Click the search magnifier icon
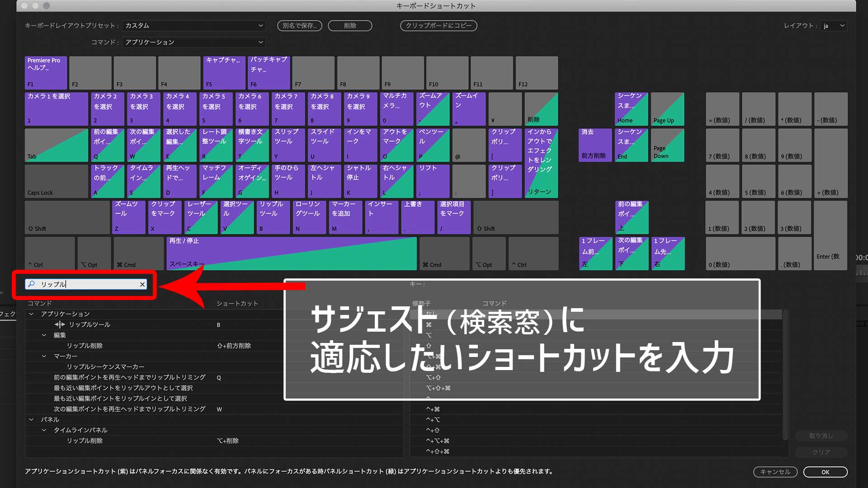Viewport: 868px width, 488px height. (x=31, y=284)
